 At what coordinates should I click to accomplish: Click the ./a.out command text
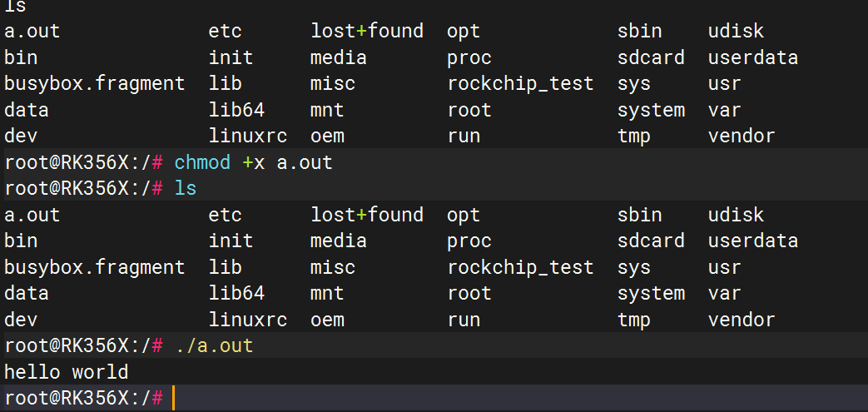214,345
